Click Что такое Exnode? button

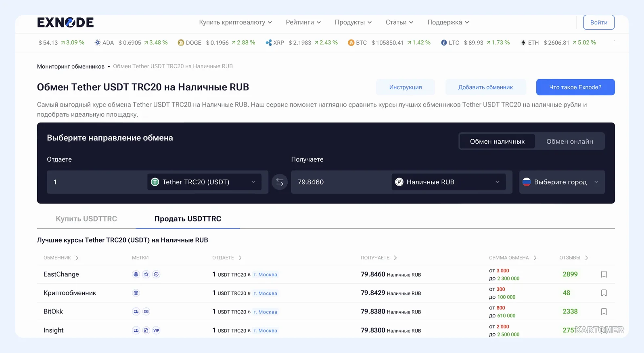click(x=575, y=87)
